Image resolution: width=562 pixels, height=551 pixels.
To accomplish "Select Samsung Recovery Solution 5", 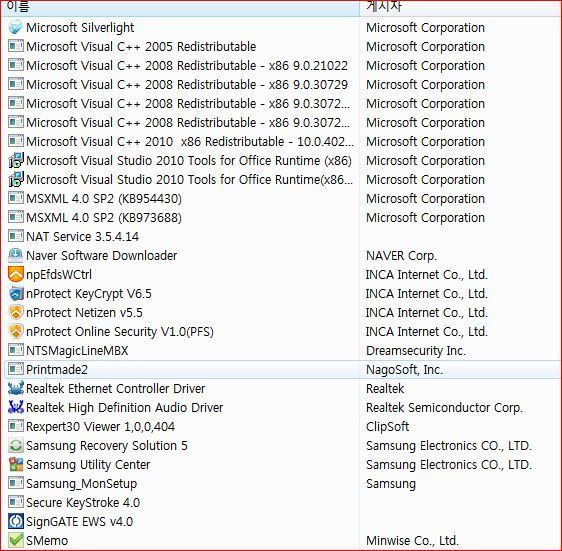I will click(x=107, y=446).
